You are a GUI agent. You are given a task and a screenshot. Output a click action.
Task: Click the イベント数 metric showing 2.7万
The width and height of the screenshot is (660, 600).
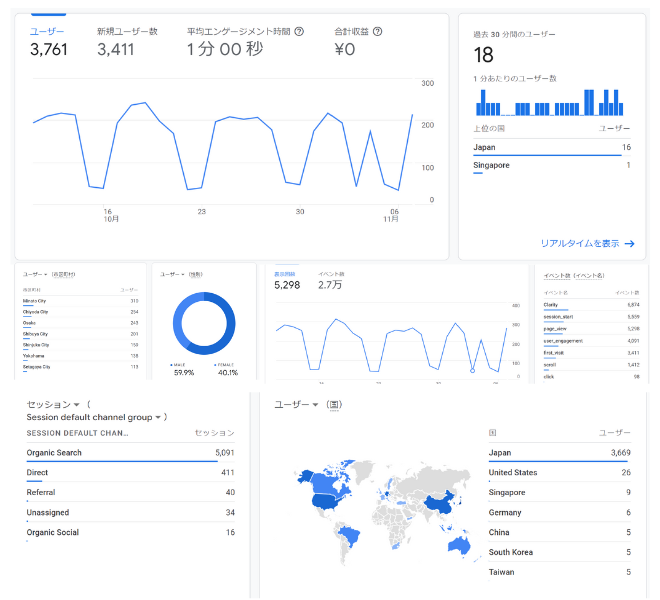(x=331, y=280)
